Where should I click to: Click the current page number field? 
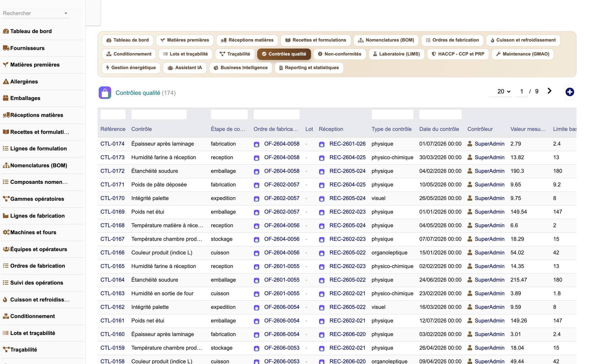click(x=522, y=91)
